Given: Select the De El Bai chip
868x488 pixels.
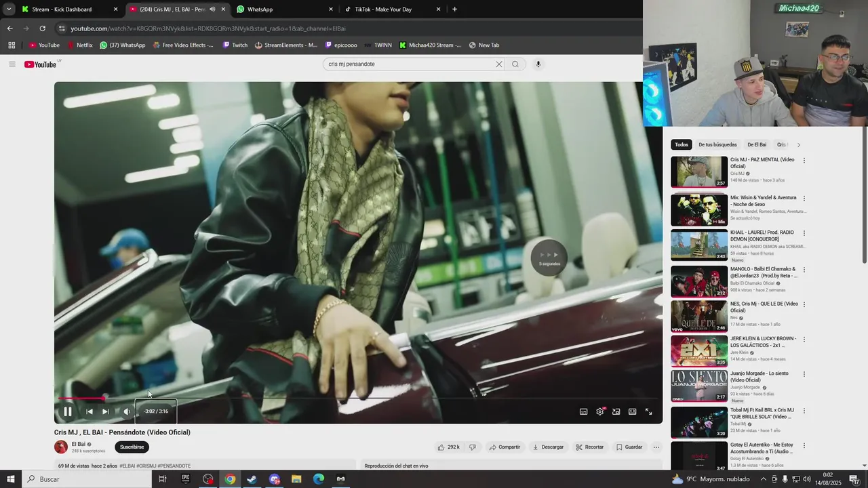Looking at the screenshot, I should pos(757,145).
